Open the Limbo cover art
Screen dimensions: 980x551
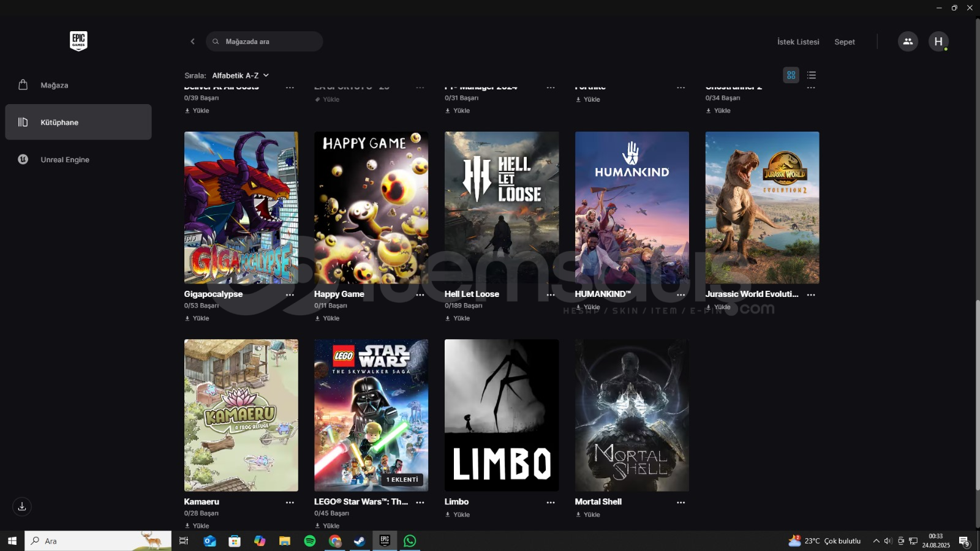(502, 415)
